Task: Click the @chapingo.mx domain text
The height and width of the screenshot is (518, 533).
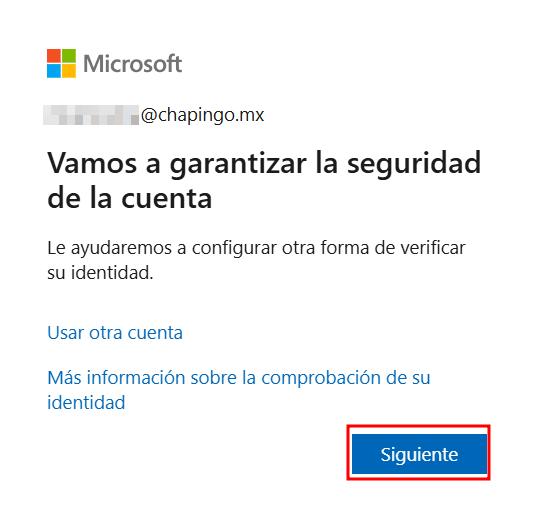Action: point(203,115)
